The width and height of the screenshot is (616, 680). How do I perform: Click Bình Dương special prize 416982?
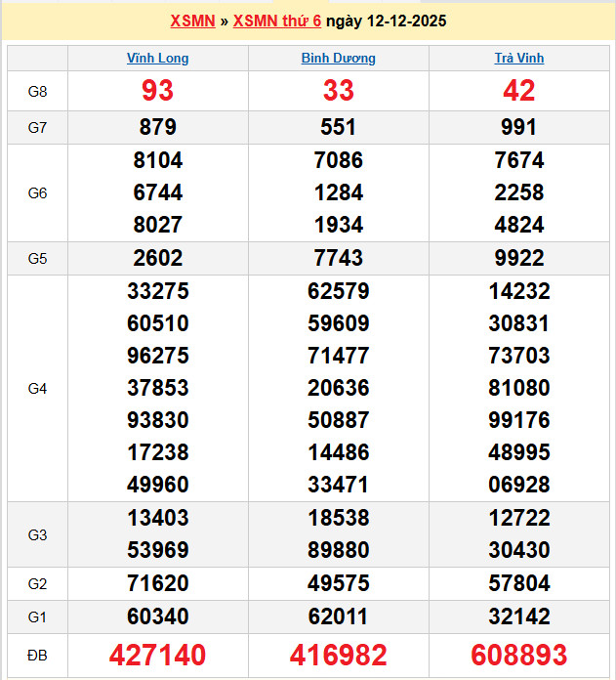click(x=338, y=655)
